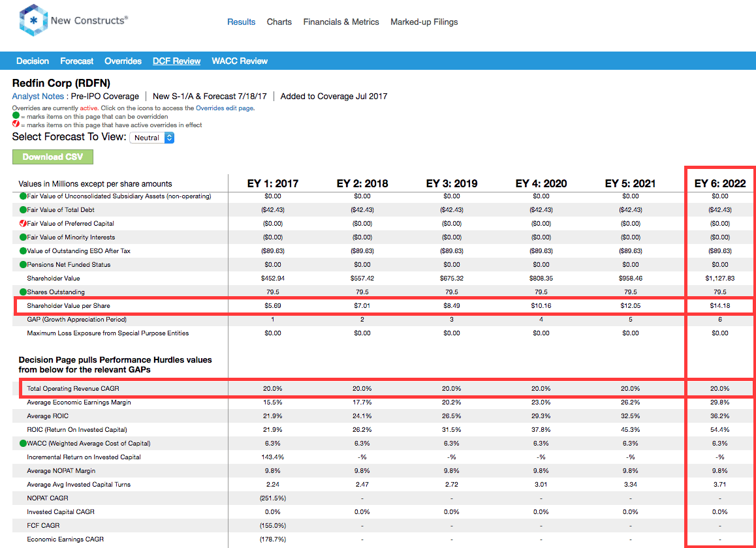Screen dimensions: 756x548
Task: Click the EY 4: 2020 column header
Action: [541, 183]
